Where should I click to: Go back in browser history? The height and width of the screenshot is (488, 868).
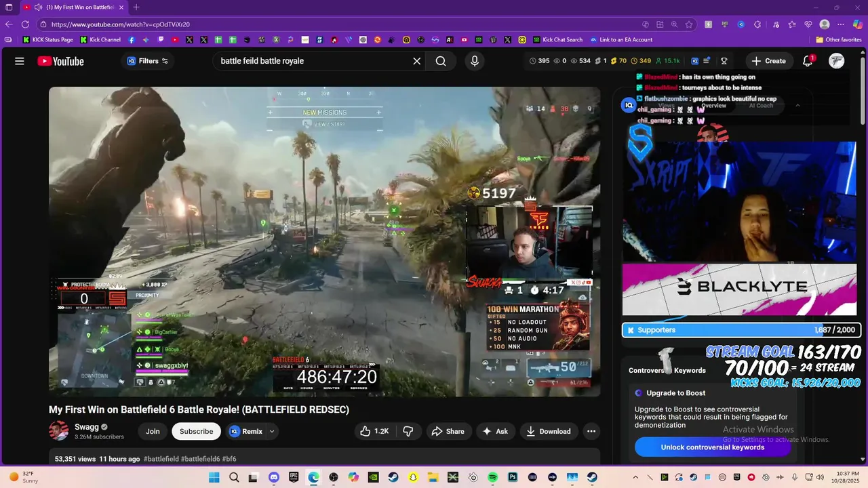click(x=9, y=24)
